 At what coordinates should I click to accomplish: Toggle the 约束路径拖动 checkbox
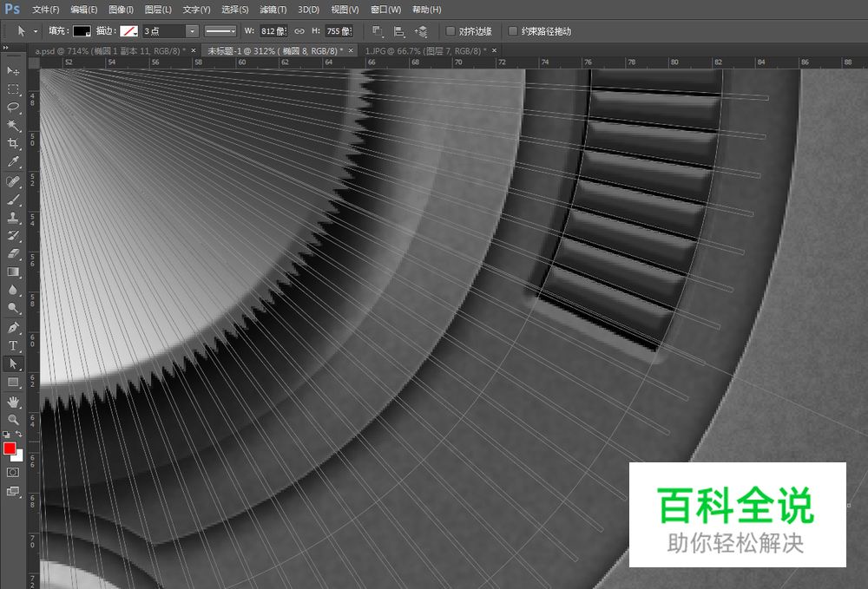coord(513,31)
